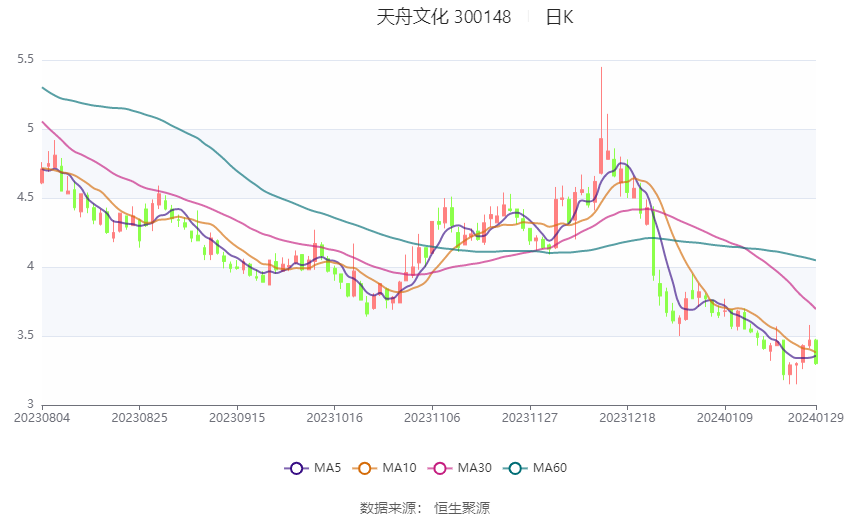Click the 4.5 price axis label
This screenshot has width=850, height=516.
point(25,197)
